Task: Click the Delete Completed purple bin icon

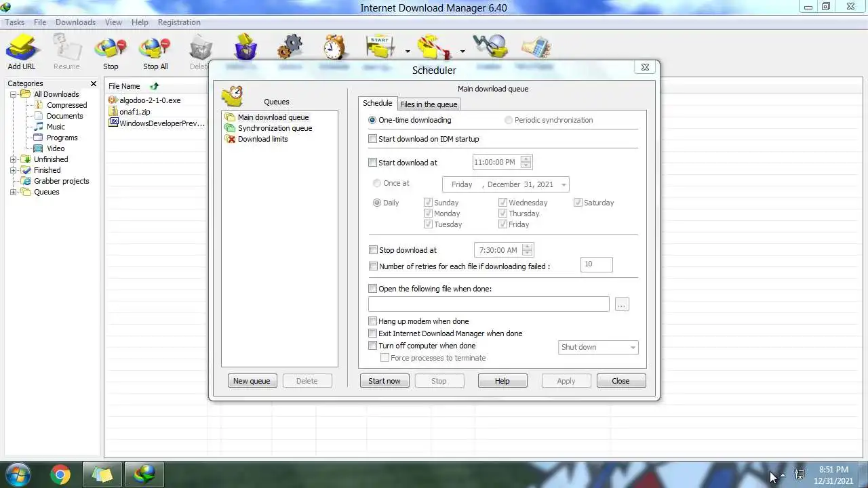Action: (x=245, y=47)
